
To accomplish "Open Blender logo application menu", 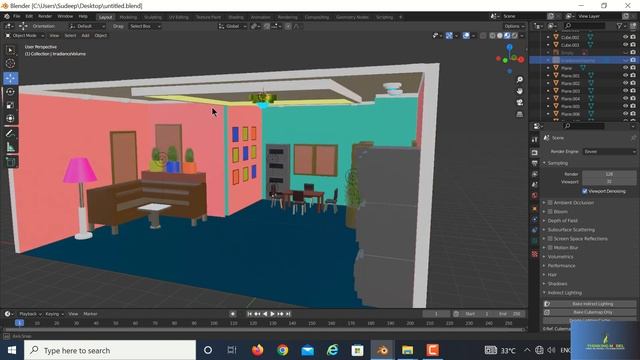I will click(x=7, y=17).
